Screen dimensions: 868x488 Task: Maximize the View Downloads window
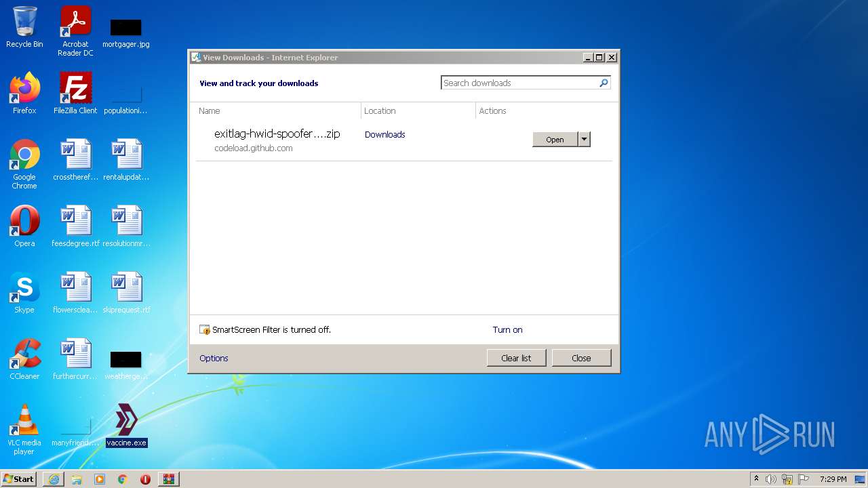point(599,58)
